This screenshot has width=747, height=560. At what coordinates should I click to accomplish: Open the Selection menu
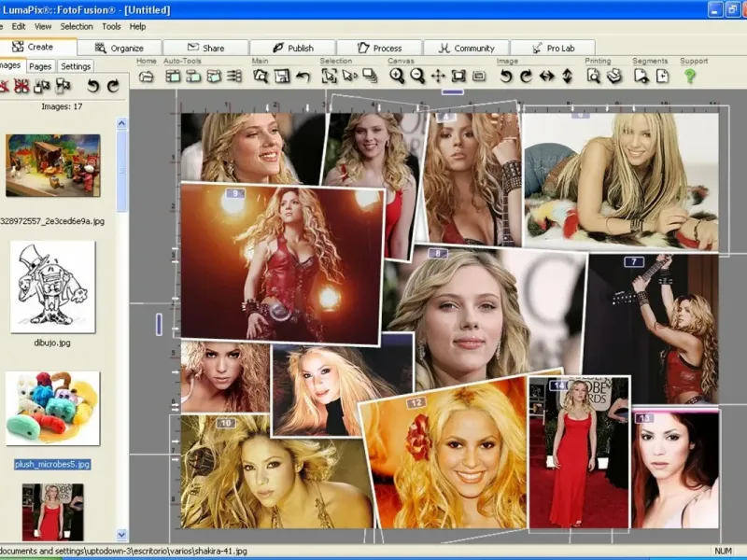pyautogui.click(x=77, y=27)
